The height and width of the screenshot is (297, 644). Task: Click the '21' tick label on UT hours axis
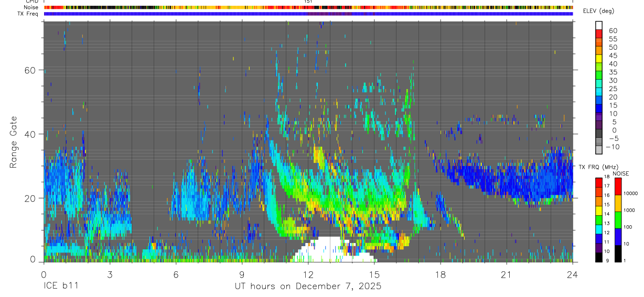click(x=506, y=274)
